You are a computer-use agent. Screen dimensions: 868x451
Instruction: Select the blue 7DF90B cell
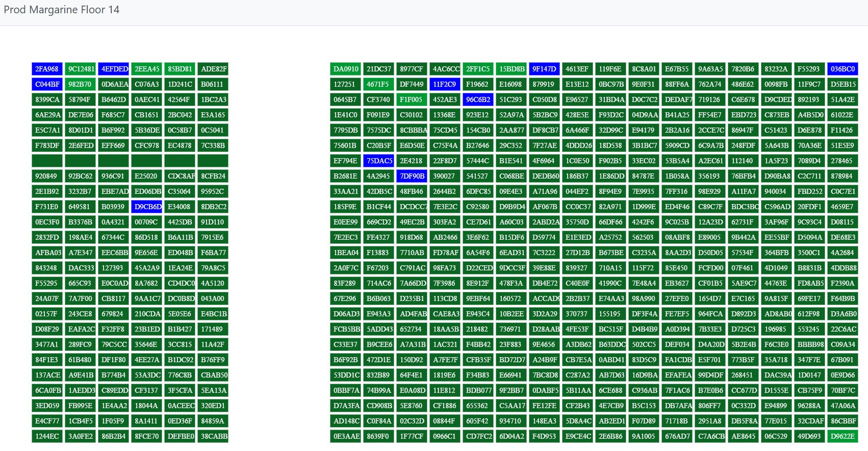[x=412, y=176]
